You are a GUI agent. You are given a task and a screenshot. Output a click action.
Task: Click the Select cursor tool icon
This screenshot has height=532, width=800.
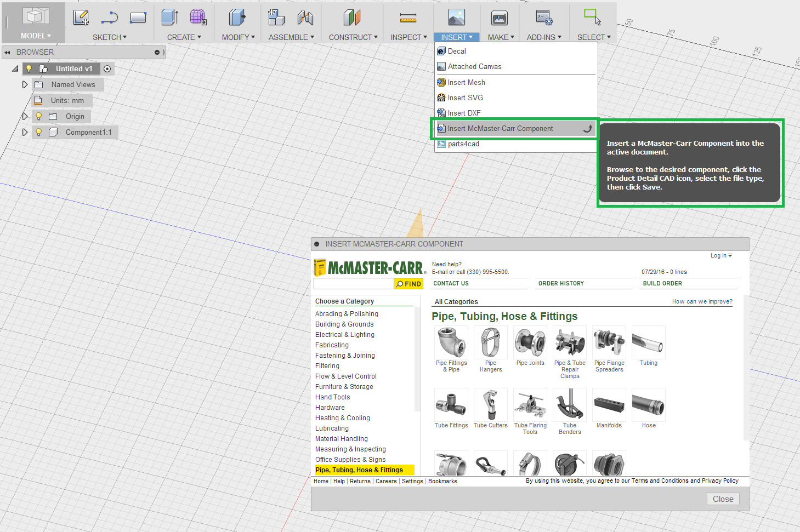tap(592, 17)
